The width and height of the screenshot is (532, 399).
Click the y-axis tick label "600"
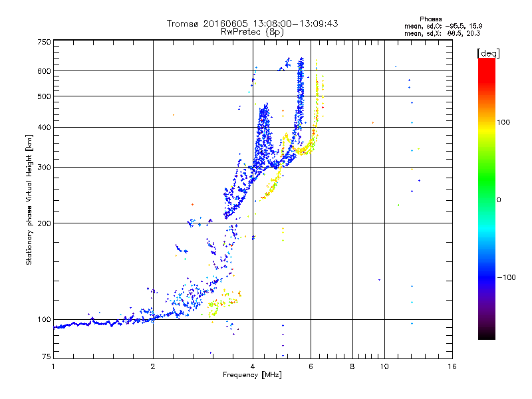click(x=44, y=71)
